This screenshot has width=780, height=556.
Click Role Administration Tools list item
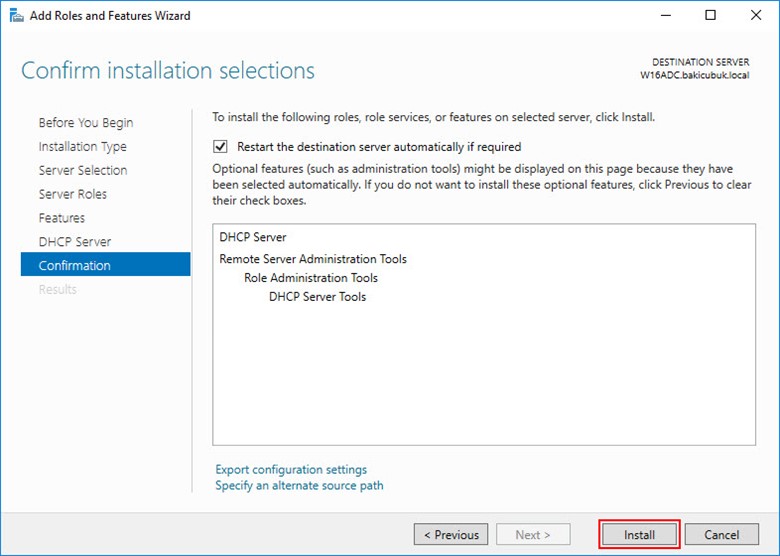[311, 278]
